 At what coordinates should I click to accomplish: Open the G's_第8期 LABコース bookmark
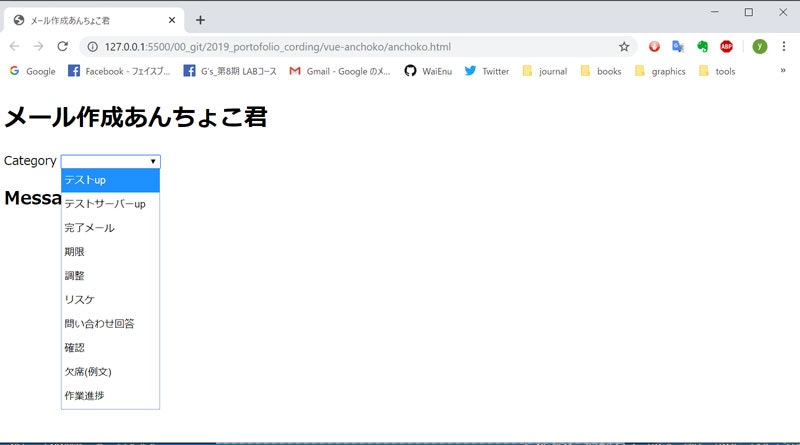[230, 71]
